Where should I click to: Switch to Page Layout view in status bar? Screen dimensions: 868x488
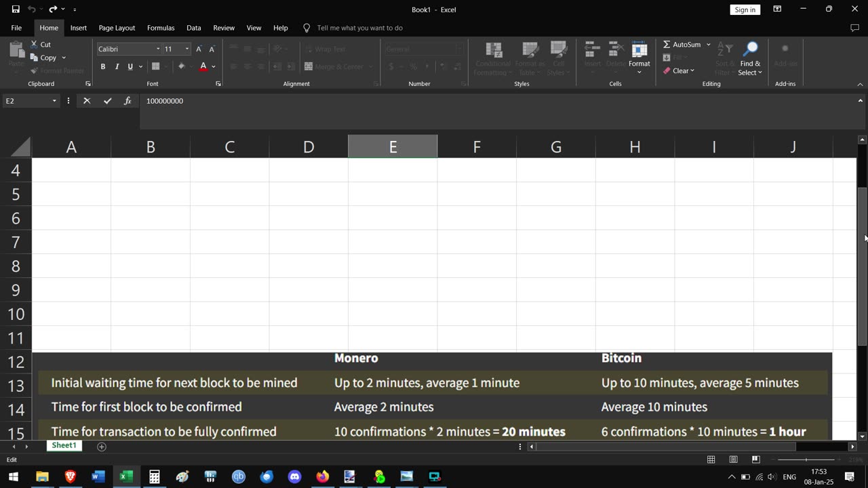coord(733,460)
